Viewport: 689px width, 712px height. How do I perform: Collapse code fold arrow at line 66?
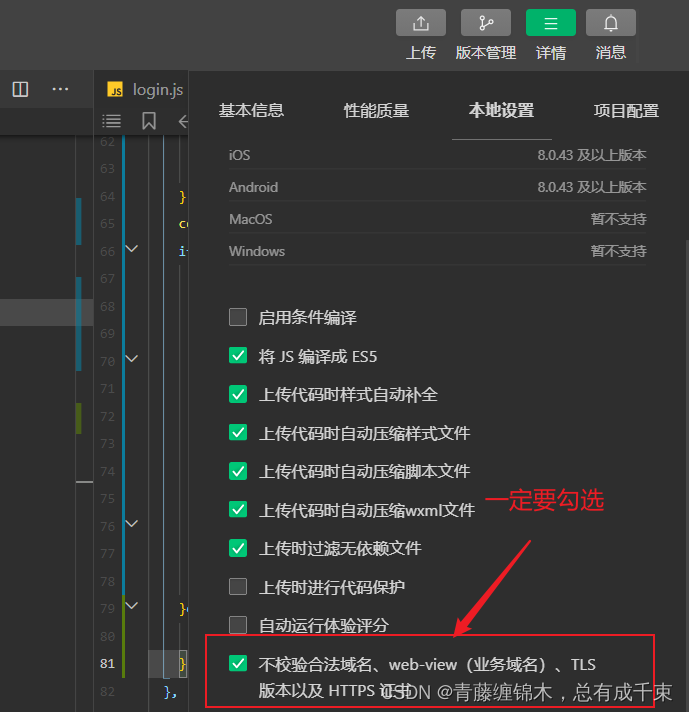coord(132,249)
